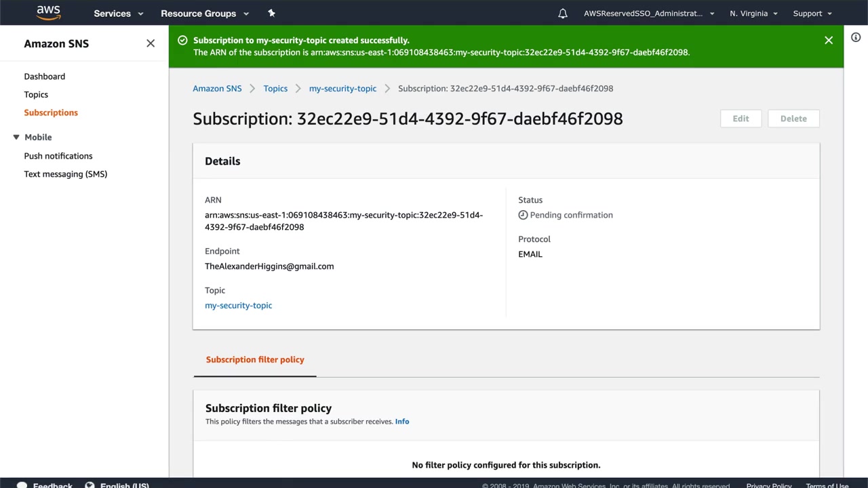The height and width of the screenshot is (488, 868).
Task: Click the pin shortcut icon in navbar
Action: click(271, 13)
